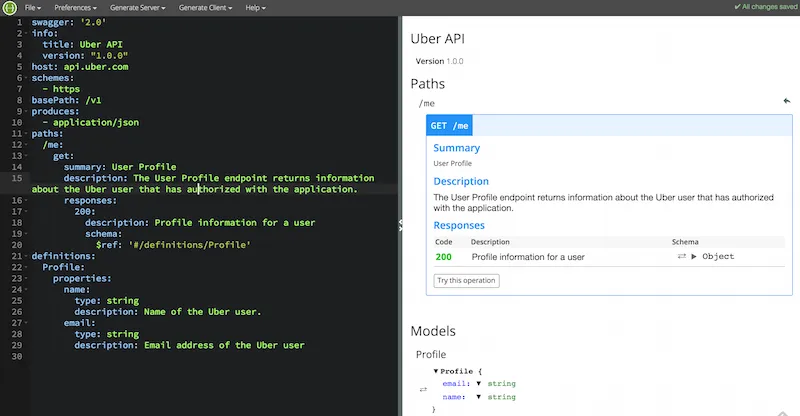Fold the get block at line 13

26,156
